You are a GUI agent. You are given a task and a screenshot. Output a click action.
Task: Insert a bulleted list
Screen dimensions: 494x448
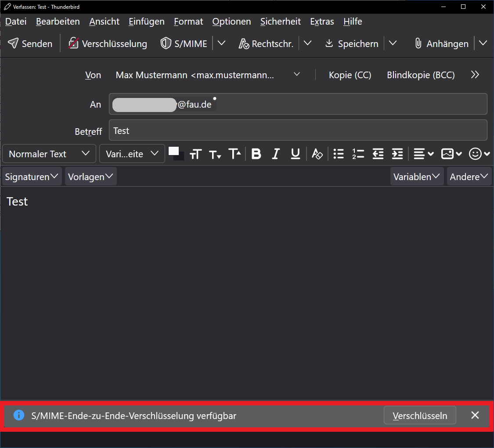tap(339, 154)
